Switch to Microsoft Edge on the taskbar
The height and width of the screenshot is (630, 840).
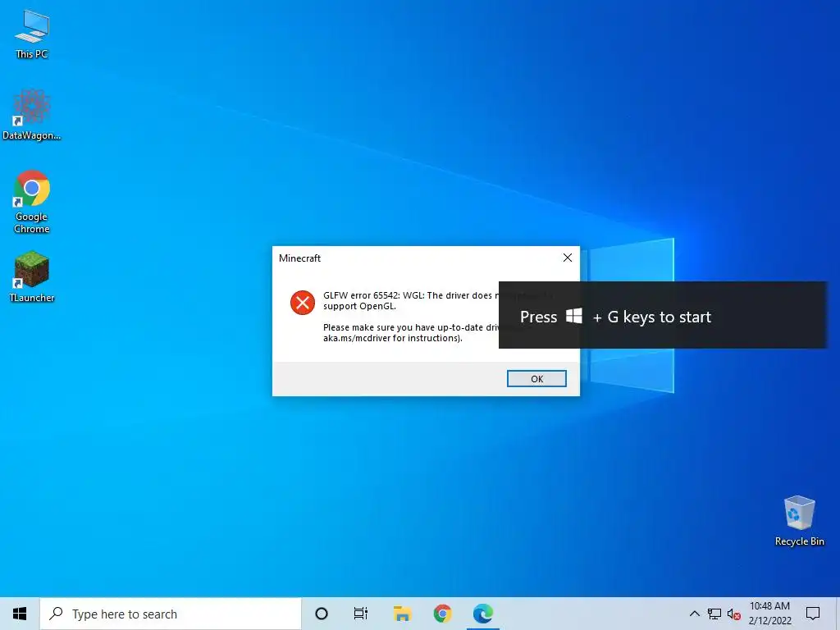[482, 614]
